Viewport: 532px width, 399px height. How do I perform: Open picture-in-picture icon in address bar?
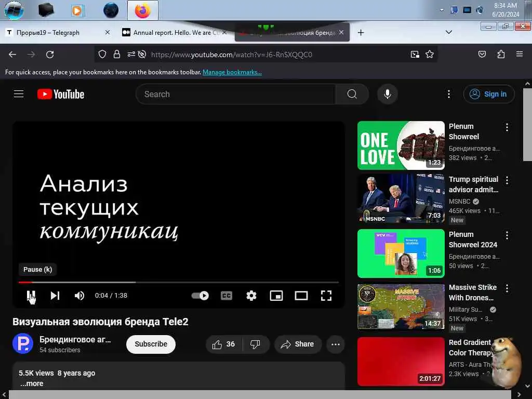pyautogui.click(x=415, y=54)
